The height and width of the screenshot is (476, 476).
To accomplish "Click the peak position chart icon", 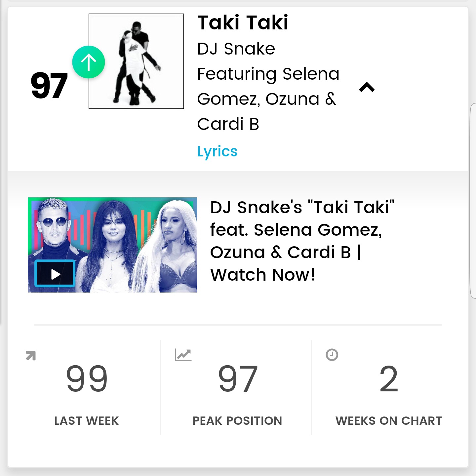I will pos(183,355).
